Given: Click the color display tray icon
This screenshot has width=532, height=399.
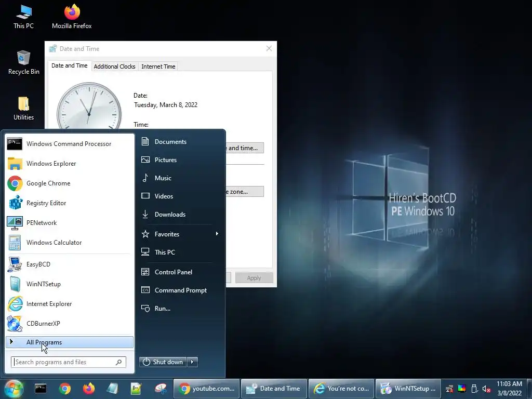Looking at the screenshot, I should coord(462,389).
